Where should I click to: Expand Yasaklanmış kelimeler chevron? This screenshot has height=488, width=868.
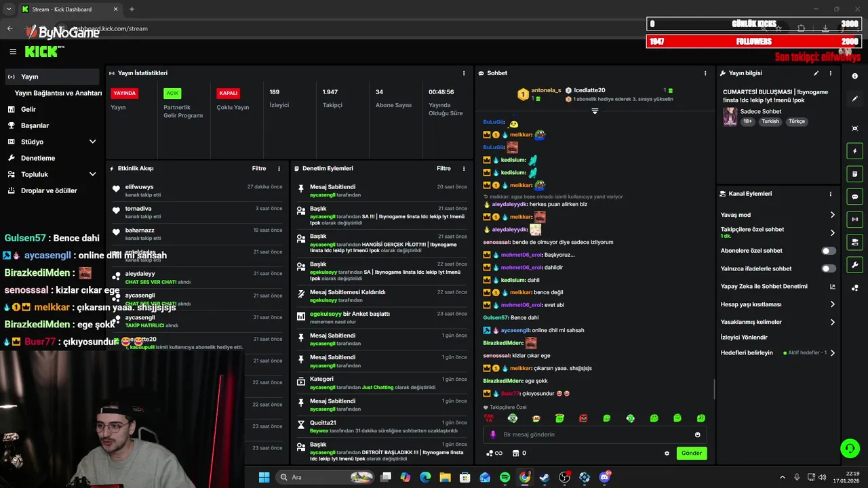pyautogui.click(x=833, y=322)
